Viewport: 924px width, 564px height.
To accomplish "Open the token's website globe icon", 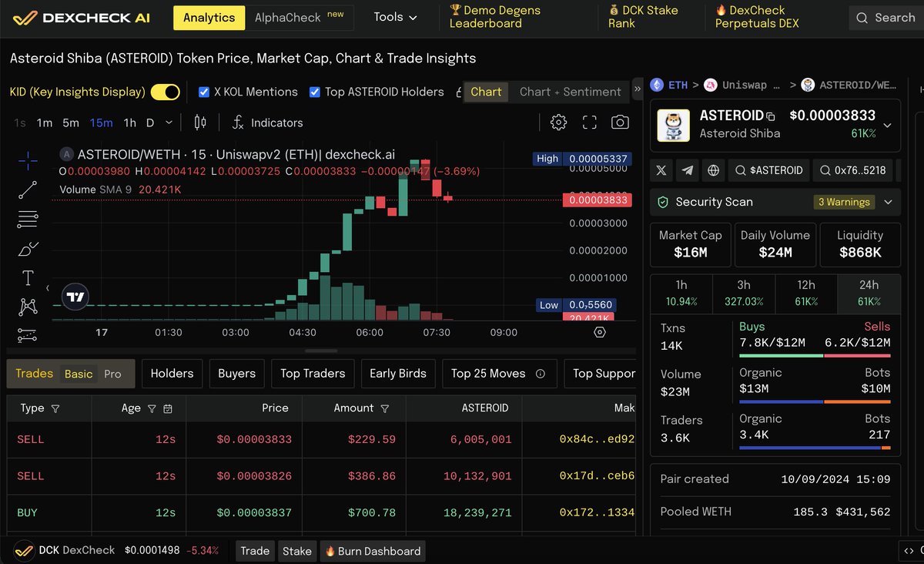I will coord(714,170).
